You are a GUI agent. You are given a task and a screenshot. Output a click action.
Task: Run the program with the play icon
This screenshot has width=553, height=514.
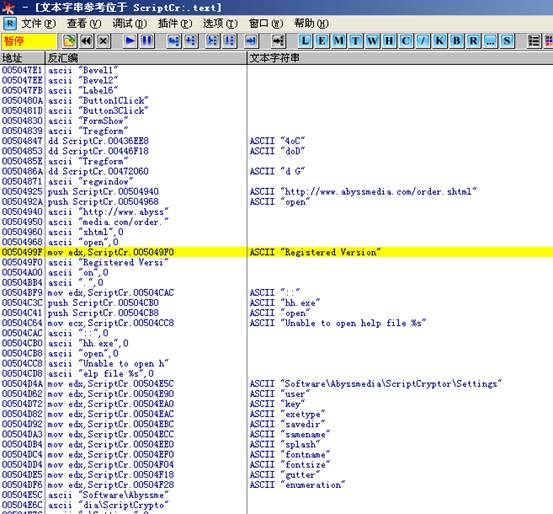coord(130,41)
